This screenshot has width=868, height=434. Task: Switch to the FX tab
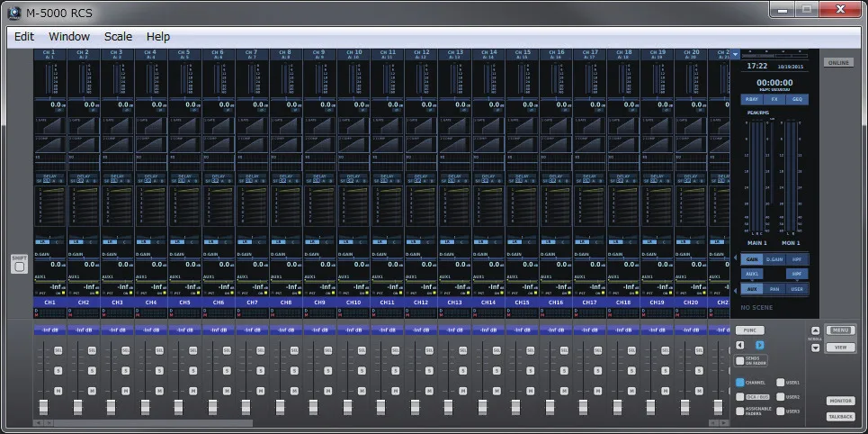pyautogui.click(x=774, y=100)
